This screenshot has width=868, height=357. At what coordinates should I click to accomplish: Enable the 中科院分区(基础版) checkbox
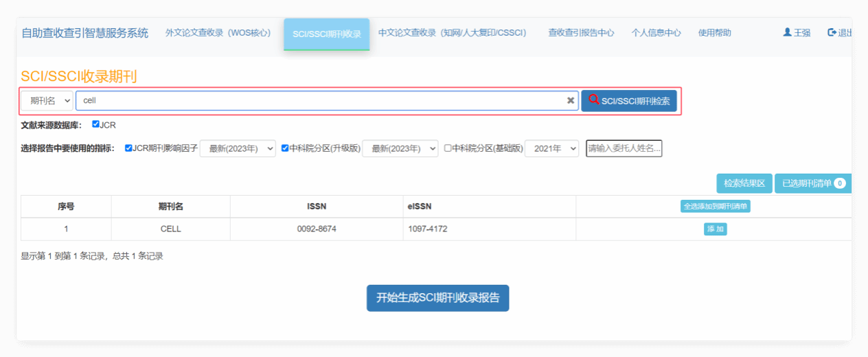pyautogui.click(x=448, y=148)
